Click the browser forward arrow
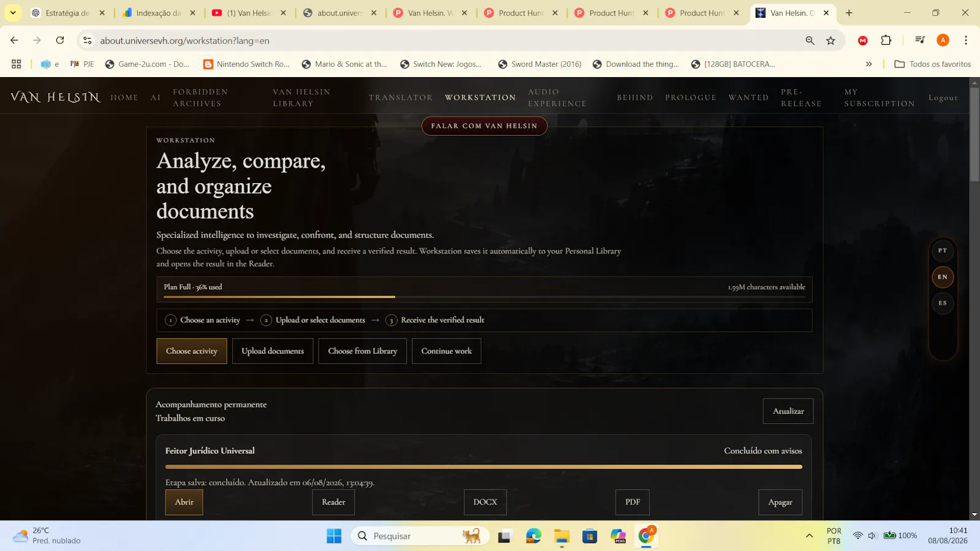The height and width of the screenshot is (551, 980). coord(37,40)
